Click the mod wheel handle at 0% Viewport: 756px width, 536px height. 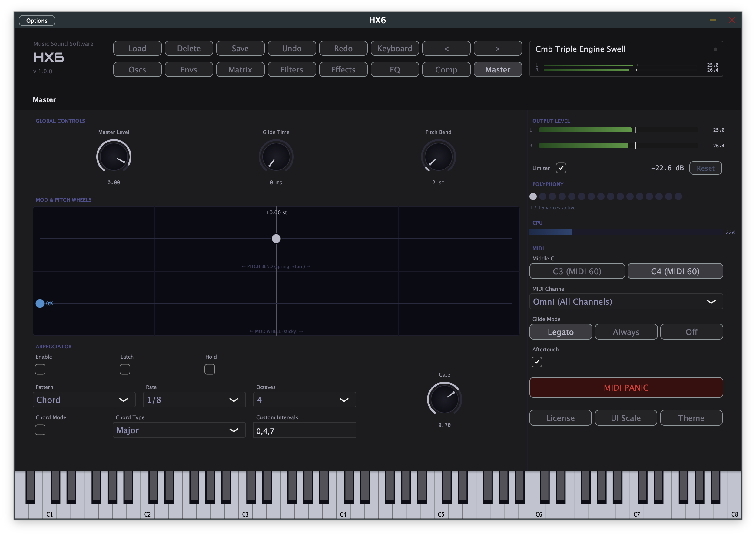(40, 304)
